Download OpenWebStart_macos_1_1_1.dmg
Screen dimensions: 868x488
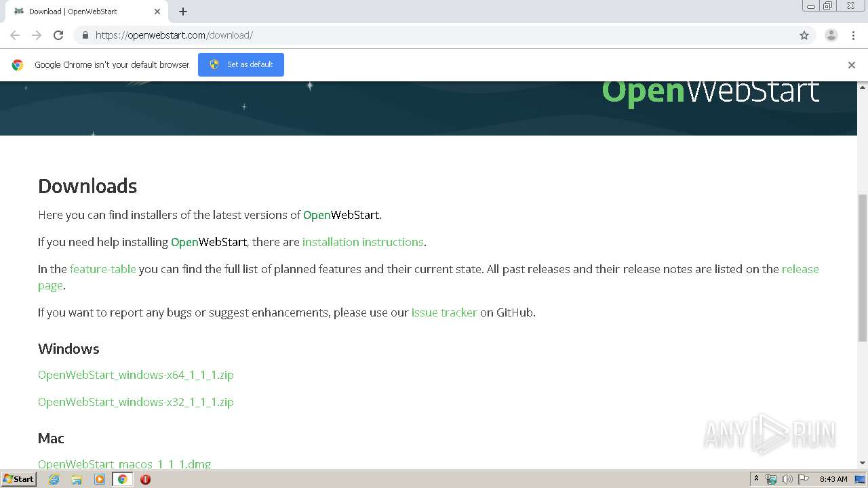(124, 464)
